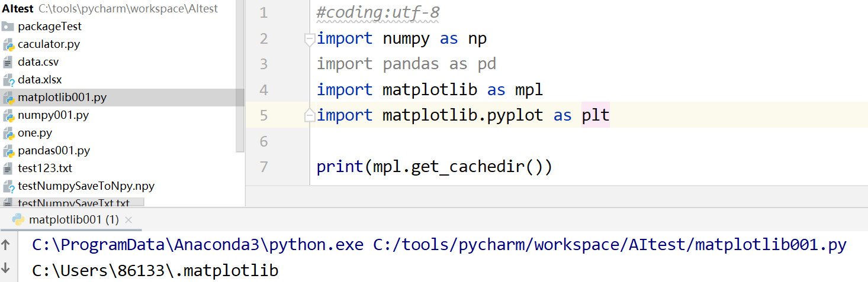The height and width of the screenshot is (282, 868).
Task: Click the packageTest folder icon
Action: coord(8,27)
